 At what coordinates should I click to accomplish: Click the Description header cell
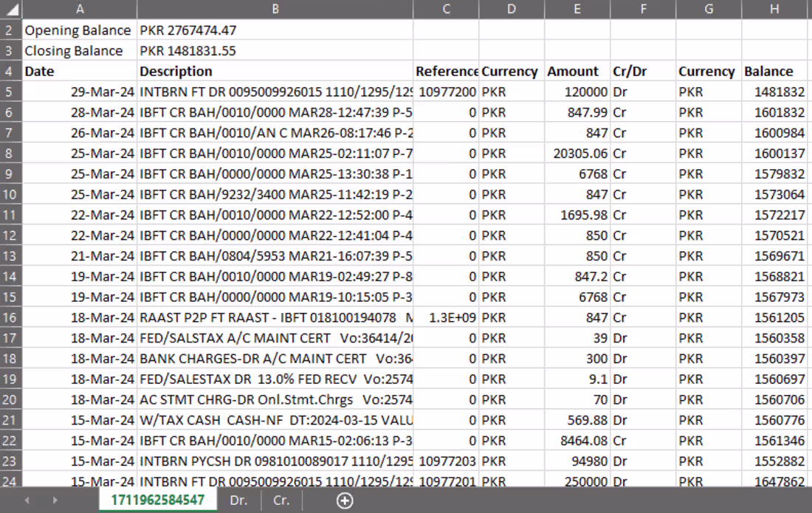(x=275, y=71)
